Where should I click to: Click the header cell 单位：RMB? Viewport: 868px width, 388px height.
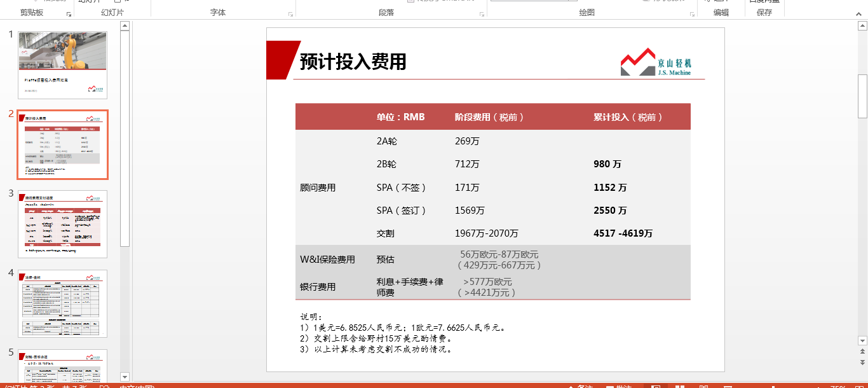coord(400,117)
